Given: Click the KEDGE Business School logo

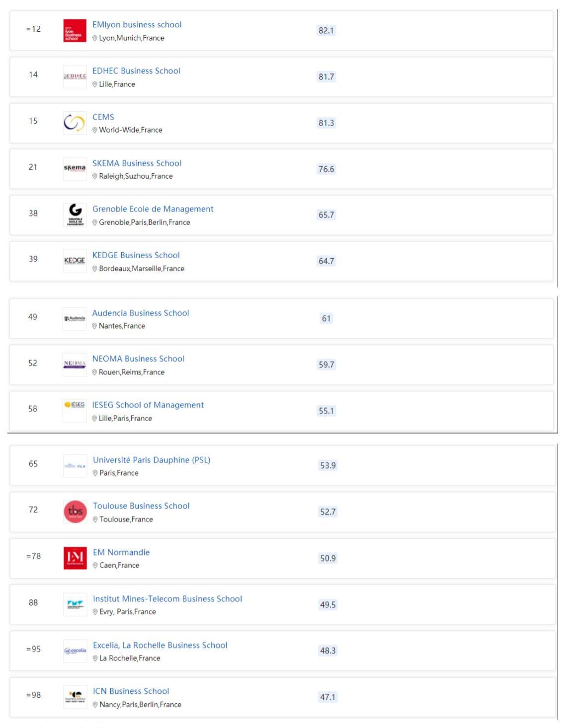Looking at the screenshot, I should click(75, 261).
